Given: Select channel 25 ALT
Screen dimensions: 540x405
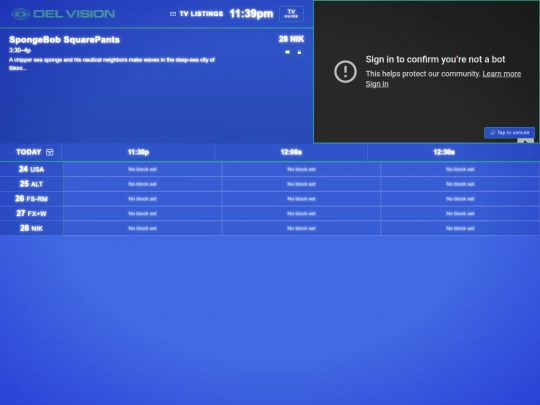Looking at the screenshot, I should (31, 184).
